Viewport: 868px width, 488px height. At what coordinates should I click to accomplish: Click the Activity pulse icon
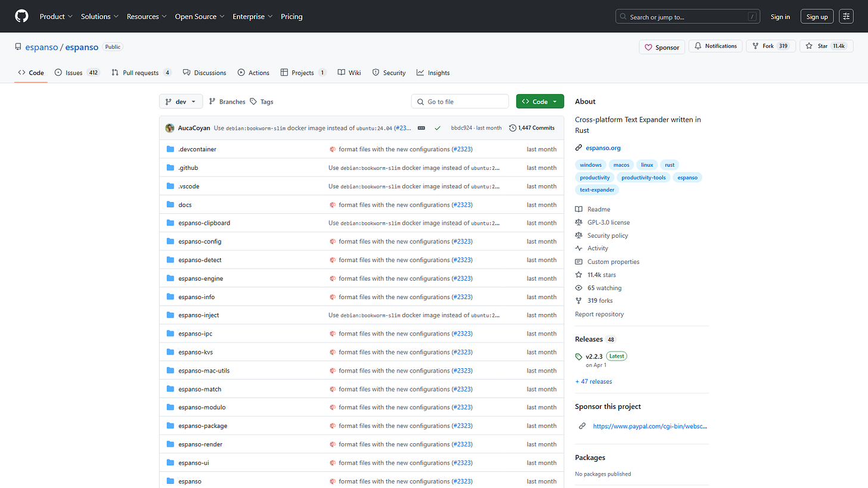[x=578, y=248]
